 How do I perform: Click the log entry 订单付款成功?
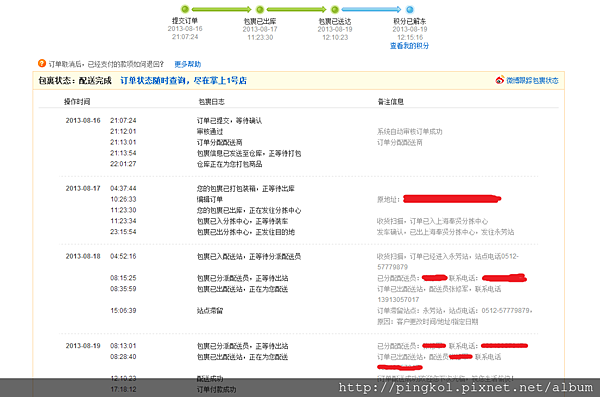[x=216, y=389]
